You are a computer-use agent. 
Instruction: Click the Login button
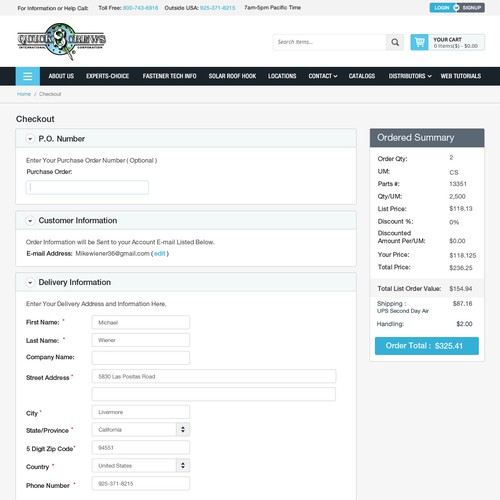coord(442,8)
